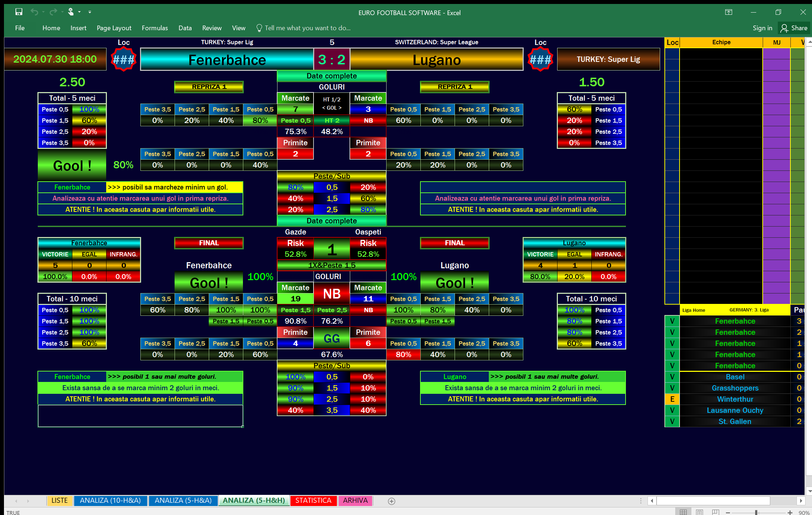Select the ARHIVA sheet tab
Viewport: 812px width, 515px height.
pyautogui.click(x=355, y=500)
